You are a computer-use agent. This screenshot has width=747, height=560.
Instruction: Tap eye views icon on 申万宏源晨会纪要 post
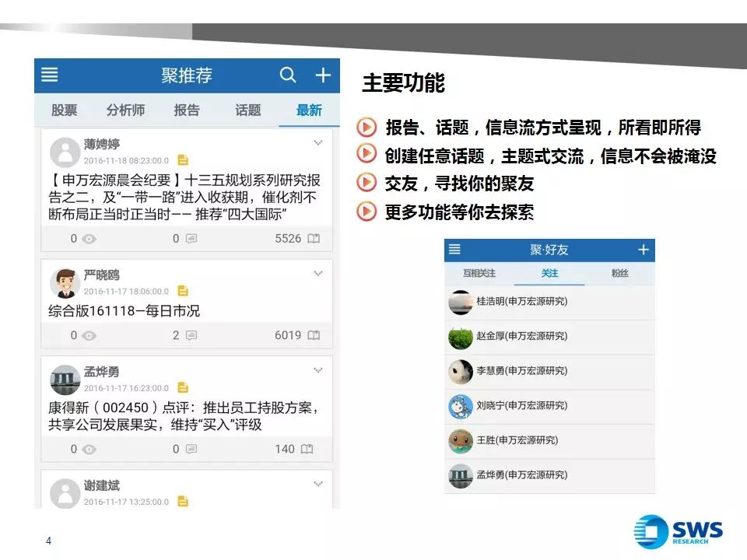coord(89,239)
